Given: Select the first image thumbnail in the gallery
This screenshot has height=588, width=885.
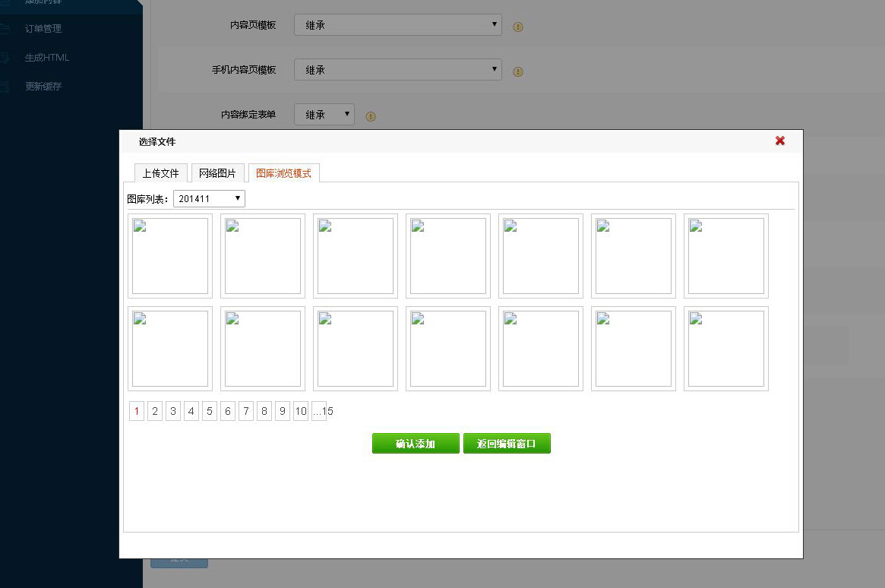Looking at the screenshot, I should pyautogui.click(x=170, y=255).
